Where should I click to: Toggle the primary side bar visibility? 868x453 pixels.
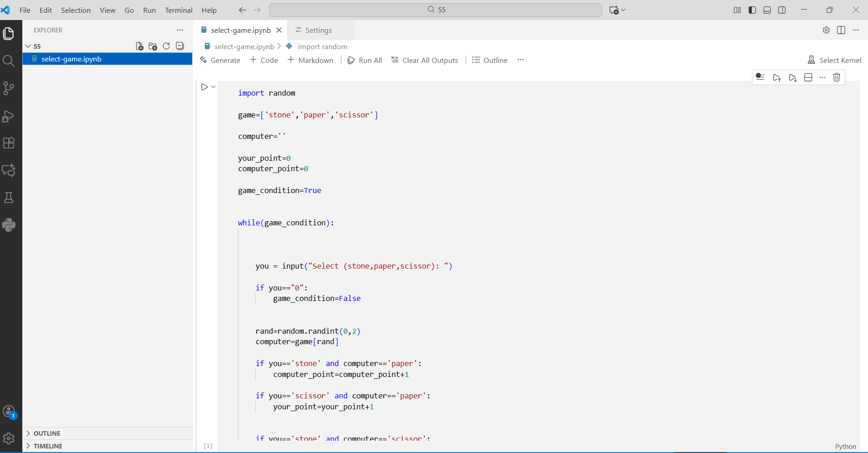(752, 10)
